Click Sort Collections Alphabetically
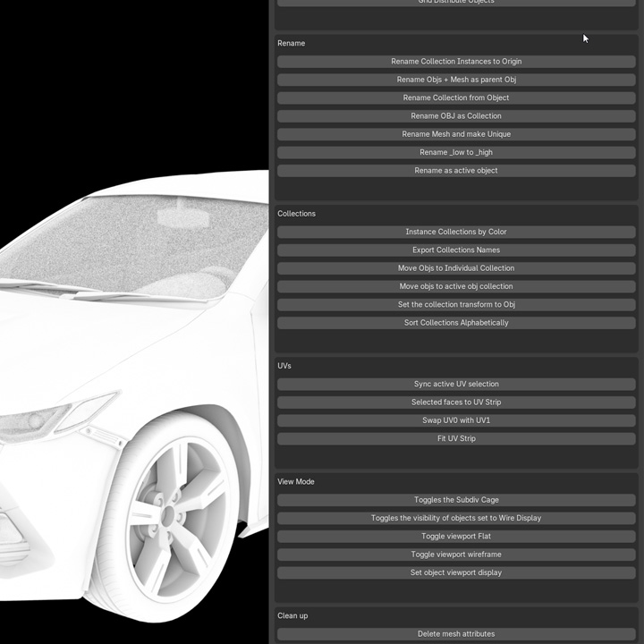The height and width of the screenshot is (644, 644). coord(456,323)
